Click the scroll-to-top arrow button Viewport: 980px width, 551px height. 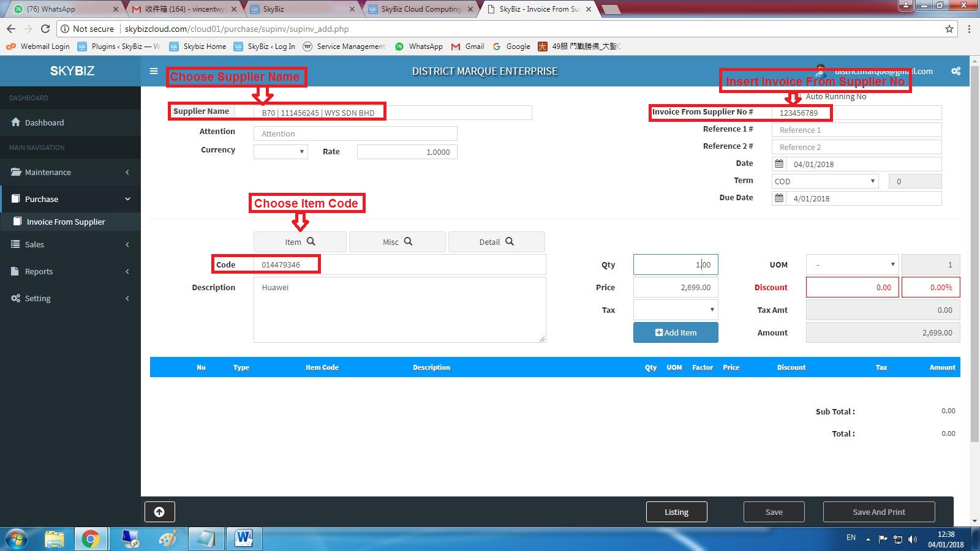(159, 512)
